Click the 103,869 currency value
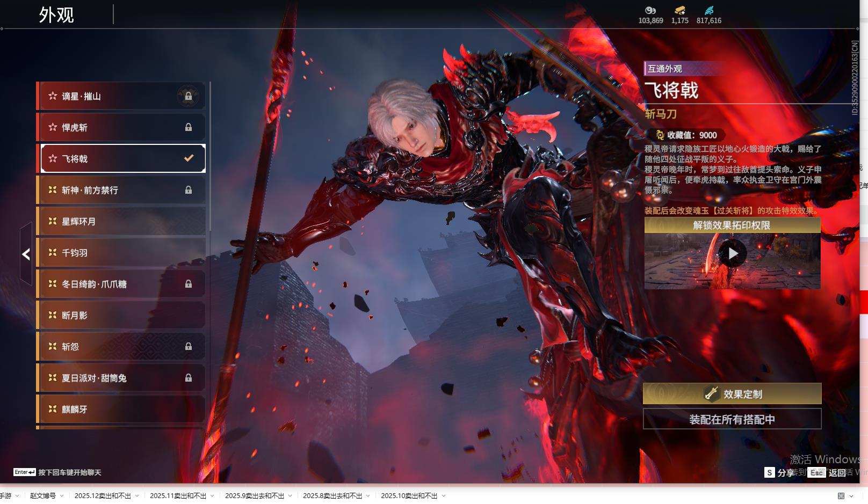Image resolution: width=868 pixels, height=504 pixels. click(x=650, y=20)
